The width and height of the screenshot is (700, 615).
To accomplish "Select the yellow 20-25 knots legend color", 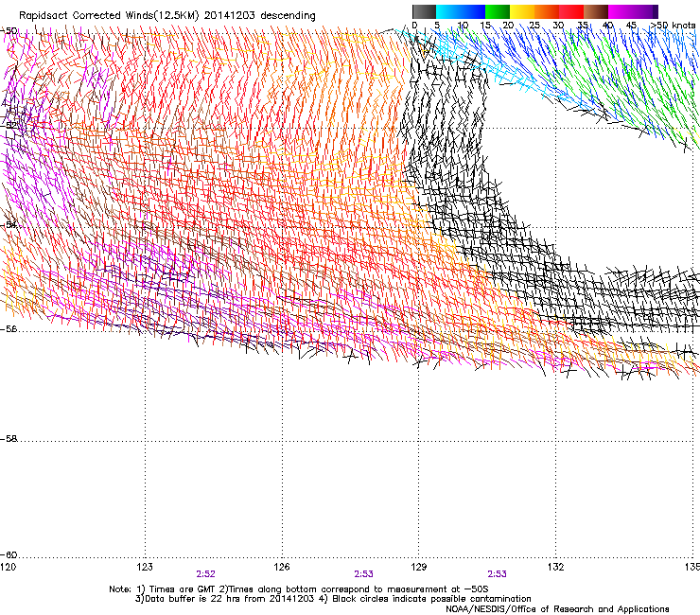I will (522, 11).
